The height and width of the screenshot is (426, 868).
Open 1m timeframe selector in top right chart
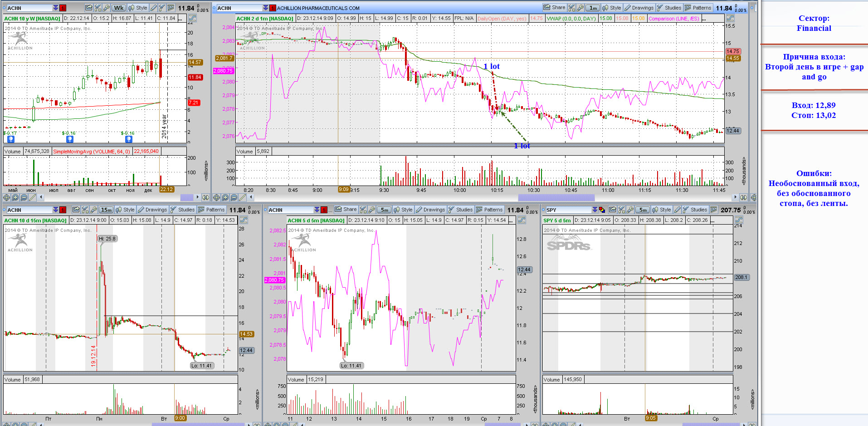pyautogui.click(x=593, y=8)
